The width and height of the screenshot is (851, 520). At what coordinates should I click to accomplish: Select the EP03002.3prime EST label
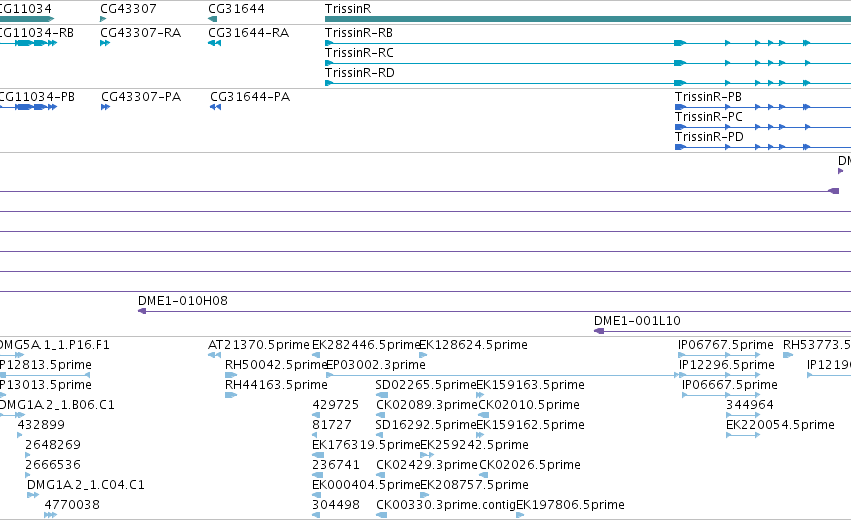click(x=376, y=365)
